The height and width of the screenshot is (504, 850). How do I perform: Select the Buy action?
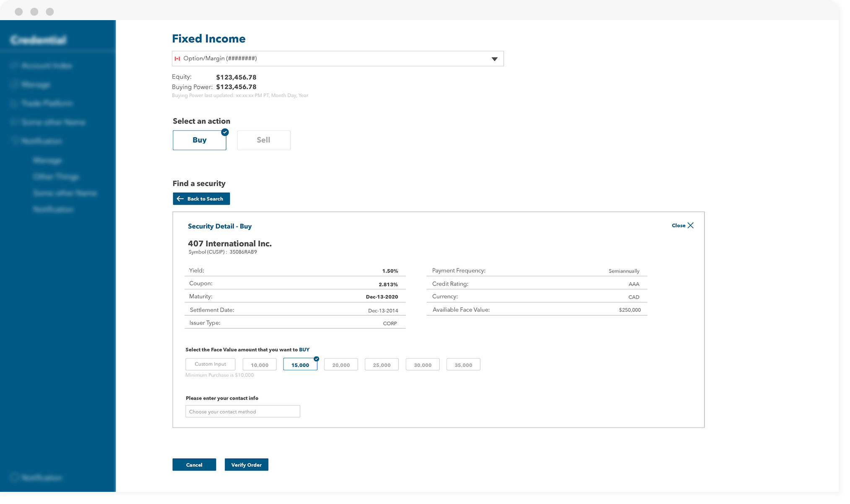(x=199, y=140)
